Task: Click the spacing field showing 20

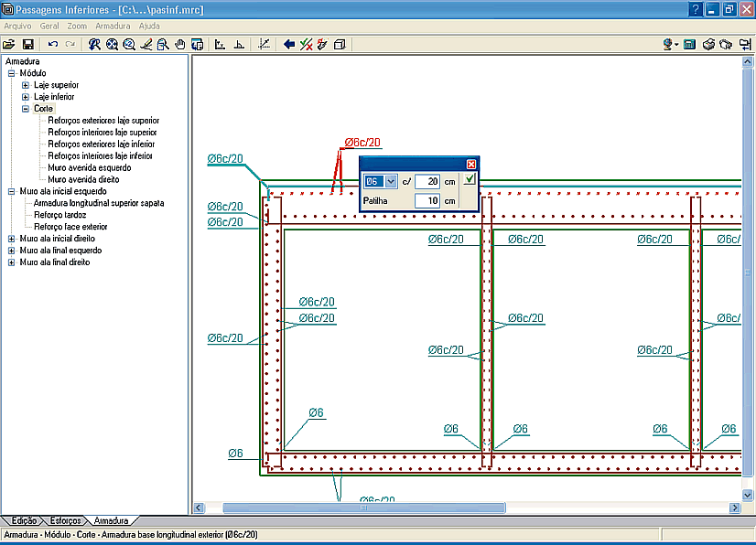Action: click(x=427, y=181)
